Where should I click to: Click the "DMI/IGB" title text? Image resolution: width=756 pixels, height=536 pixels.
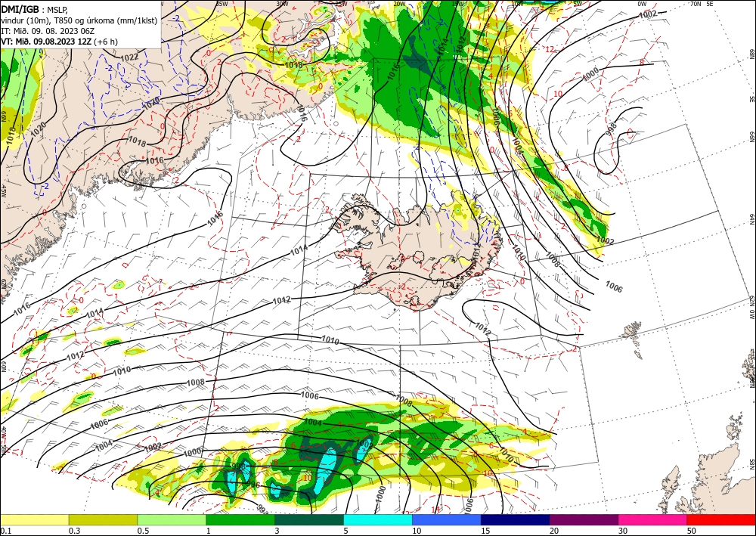(20, 8)
